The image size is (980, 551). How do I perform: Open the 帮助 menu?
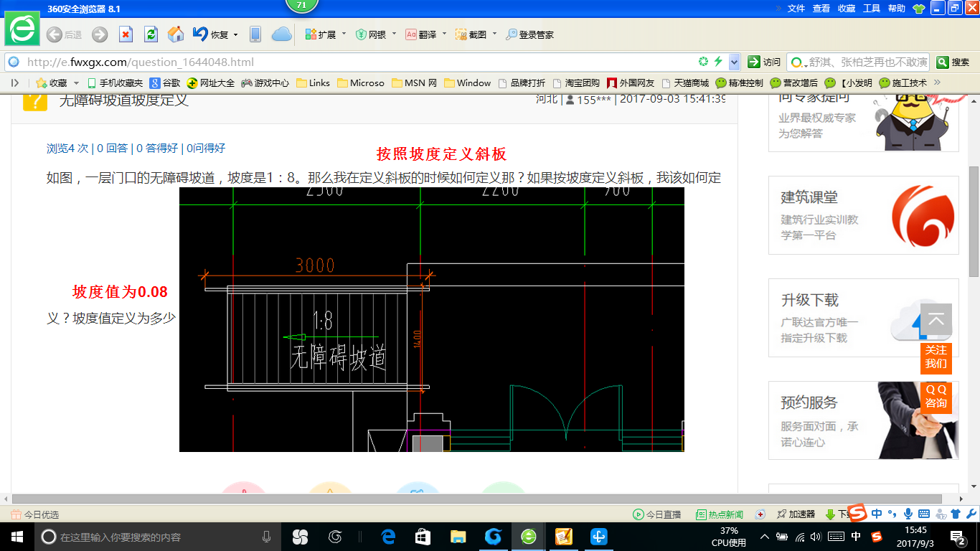[x=897, y=9]
